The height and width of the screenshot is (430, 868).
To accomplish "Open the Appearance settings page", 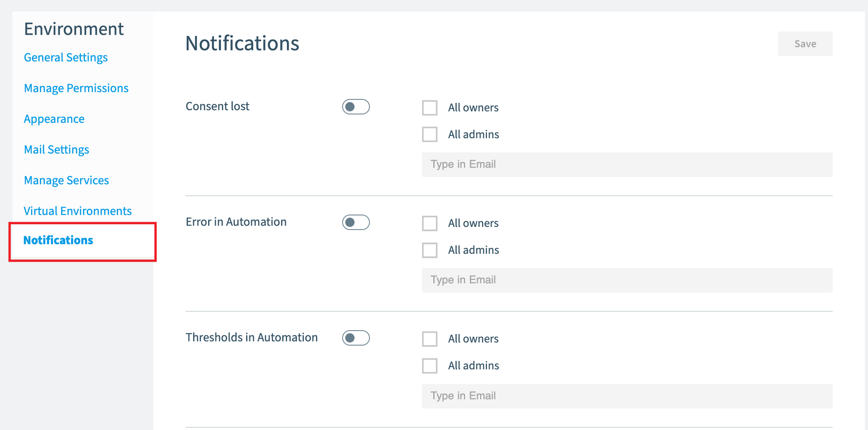I will tap(54, 119).
